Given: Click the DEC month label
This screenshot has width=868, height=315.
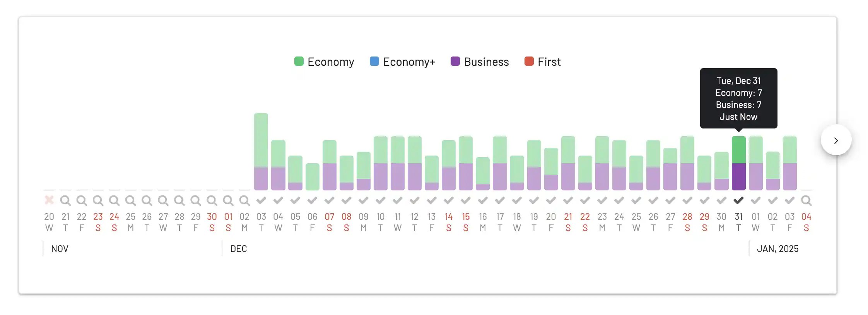Looking at the screenshot, I should 238,249.
